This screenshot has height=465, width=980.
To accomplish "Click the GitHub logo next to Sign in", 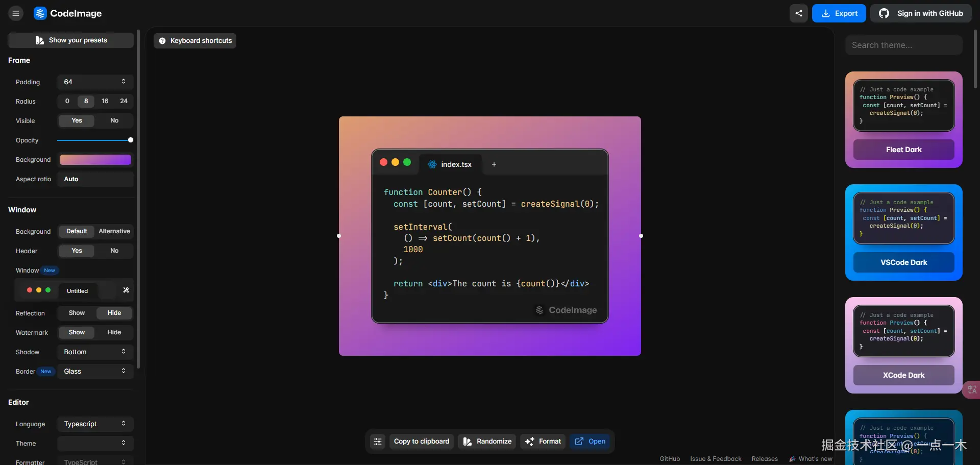I will 885,13.
